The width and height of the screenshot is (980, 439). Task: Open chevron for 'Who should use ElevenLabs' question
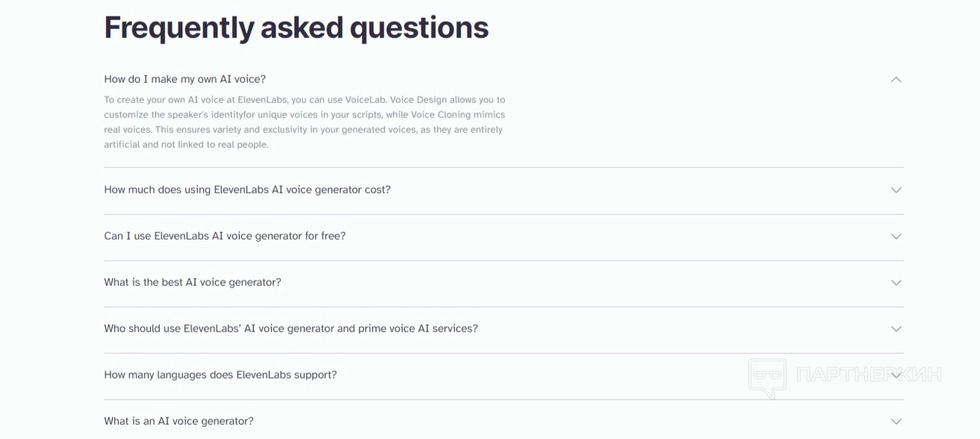point(896,329)
